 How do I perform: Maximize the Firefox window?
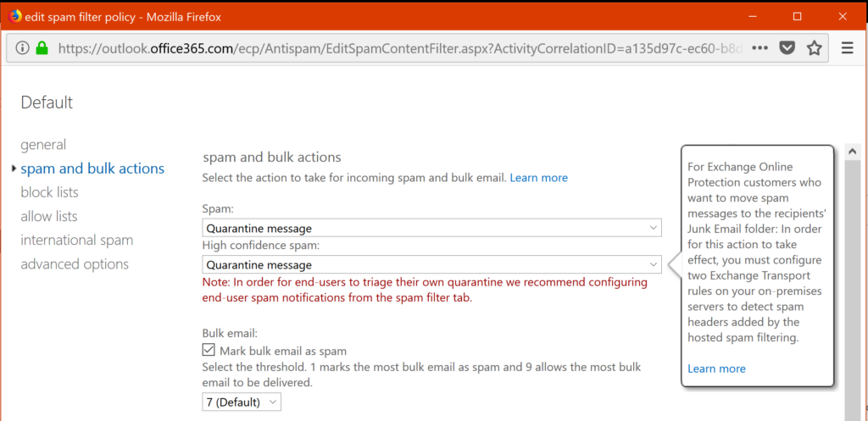(797, 16)
